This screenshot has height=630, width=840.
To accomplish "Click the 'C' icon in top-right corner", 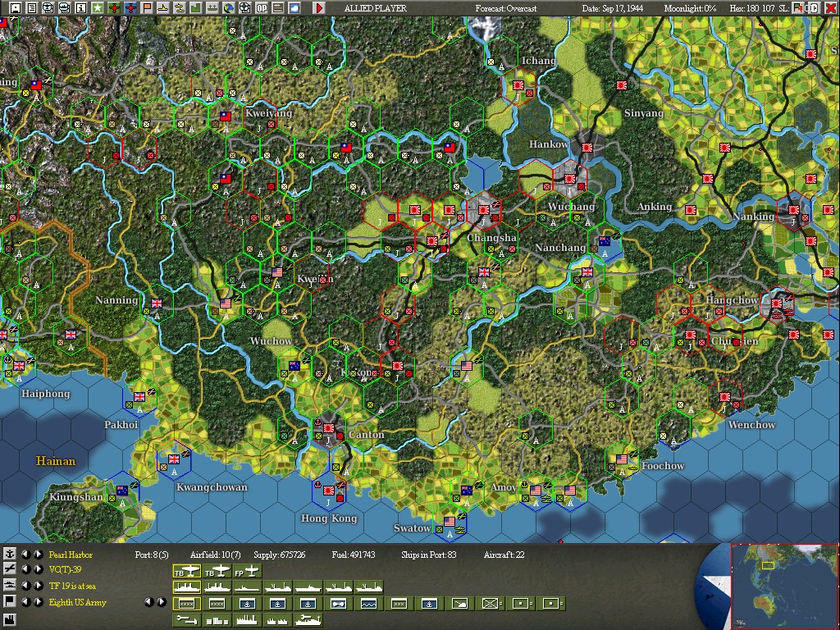I will pyautogui.click(x=813, y=8).
